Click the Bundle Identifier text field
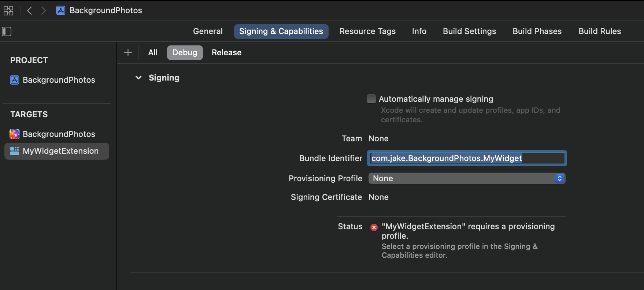 click(467, 158)
